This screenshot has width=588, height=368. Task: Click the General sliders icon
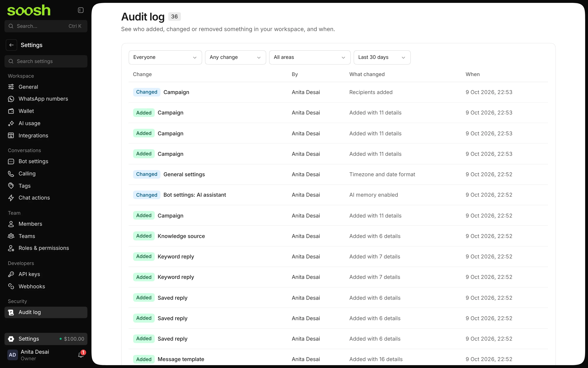coord(11,87)
